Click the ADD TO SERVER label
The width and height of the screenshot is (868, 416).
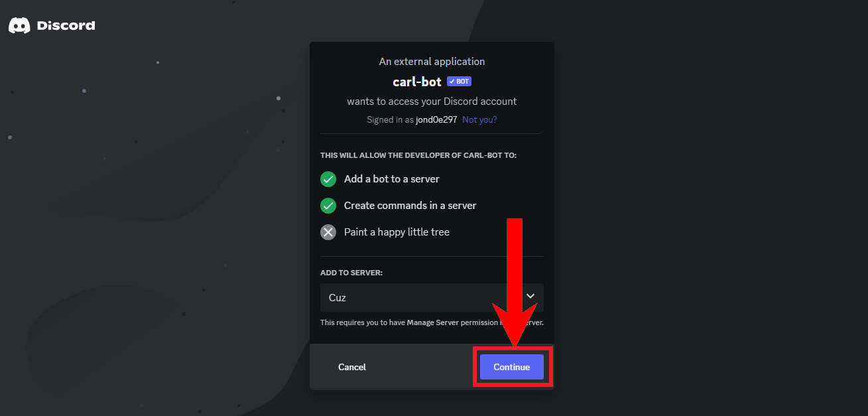click(351, 273)
